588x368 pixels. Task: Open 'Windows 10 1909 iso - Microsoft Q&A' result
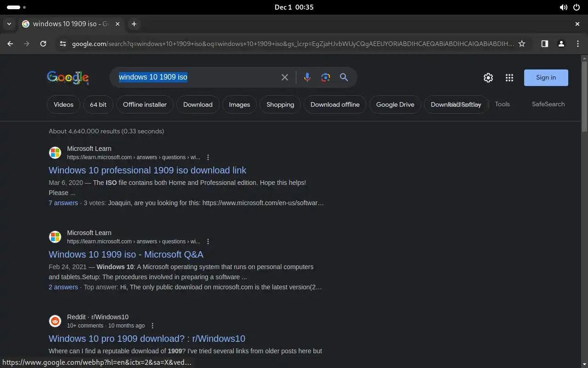point(126,254)
